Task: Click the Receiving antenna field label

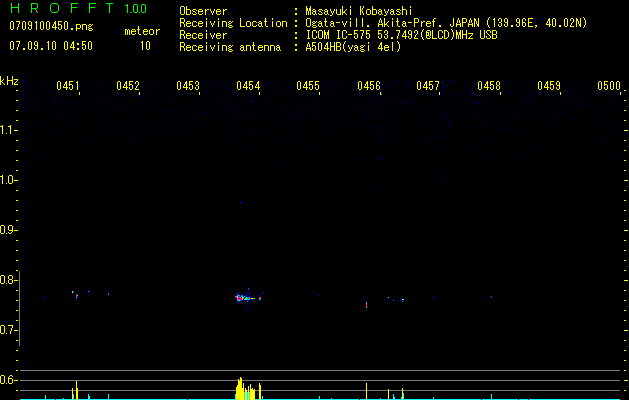Action: point(230,47)
